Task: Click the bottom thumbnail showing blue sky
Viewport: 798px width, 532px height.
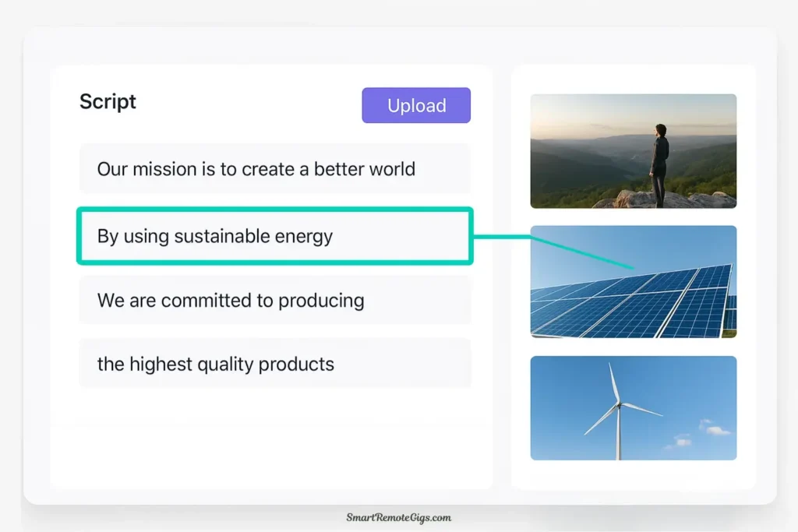Action: [633, 407]
